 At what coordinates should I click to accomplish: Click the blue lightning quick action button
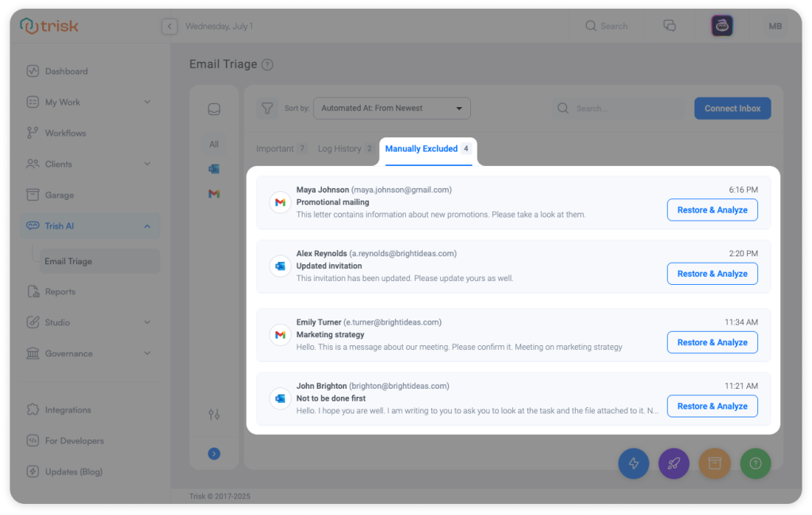[x=634, y=463]
